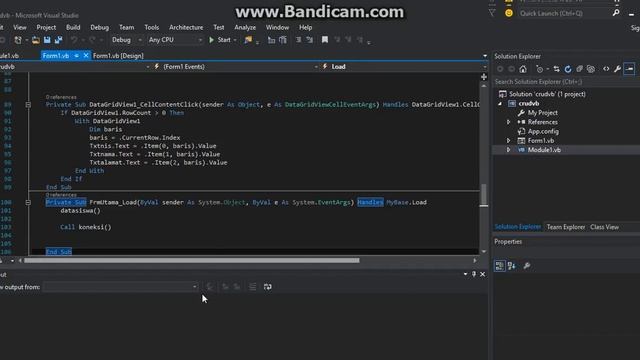Click Clear All icon in Output window

click(253, 287)
